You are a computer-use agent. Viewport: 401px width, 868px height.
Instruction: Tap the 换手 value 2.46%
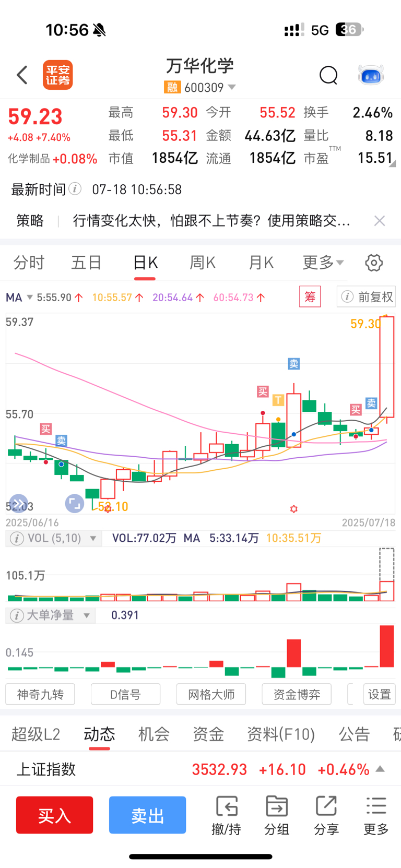point(373,112)
